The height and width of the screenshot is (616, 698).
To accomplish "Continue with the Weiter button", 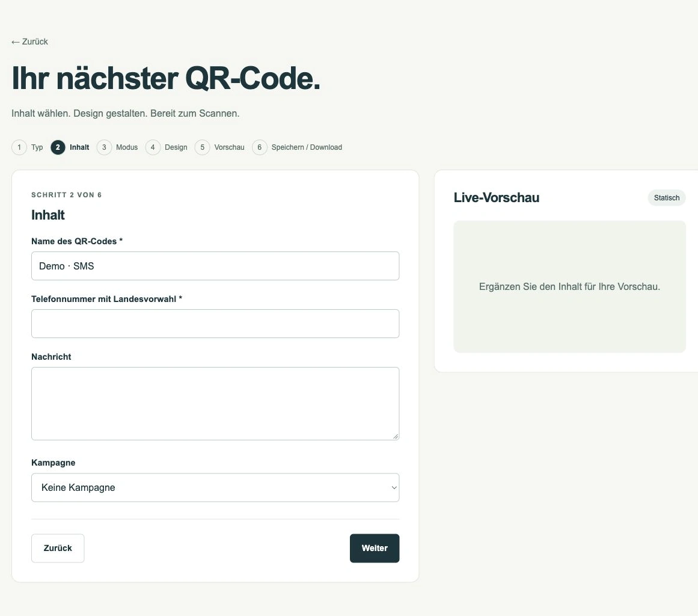I will (375, 548).
